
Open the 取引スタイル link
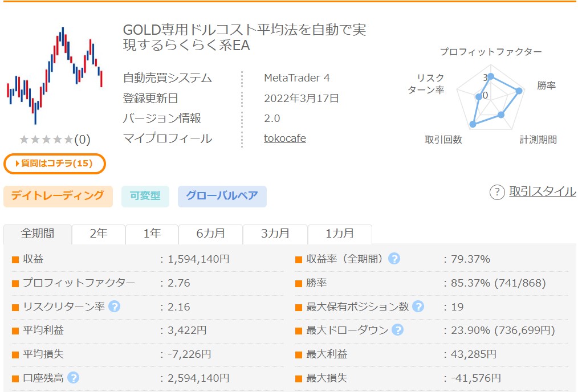(542, 192)
